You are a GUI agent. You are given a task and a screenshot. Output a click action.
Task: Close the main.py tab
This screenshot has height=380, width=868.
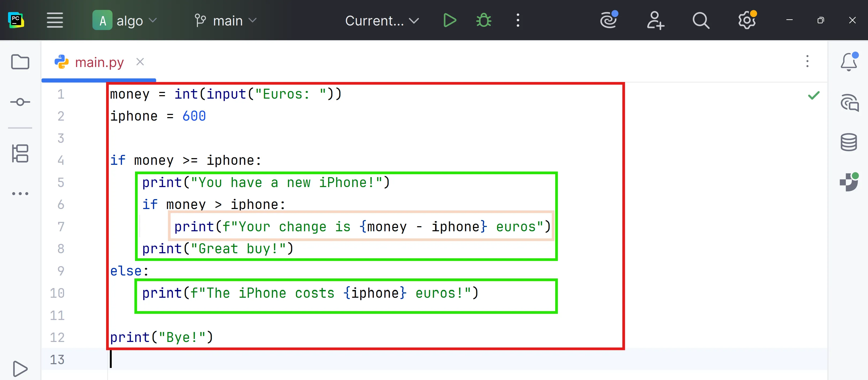pos(140,62)
